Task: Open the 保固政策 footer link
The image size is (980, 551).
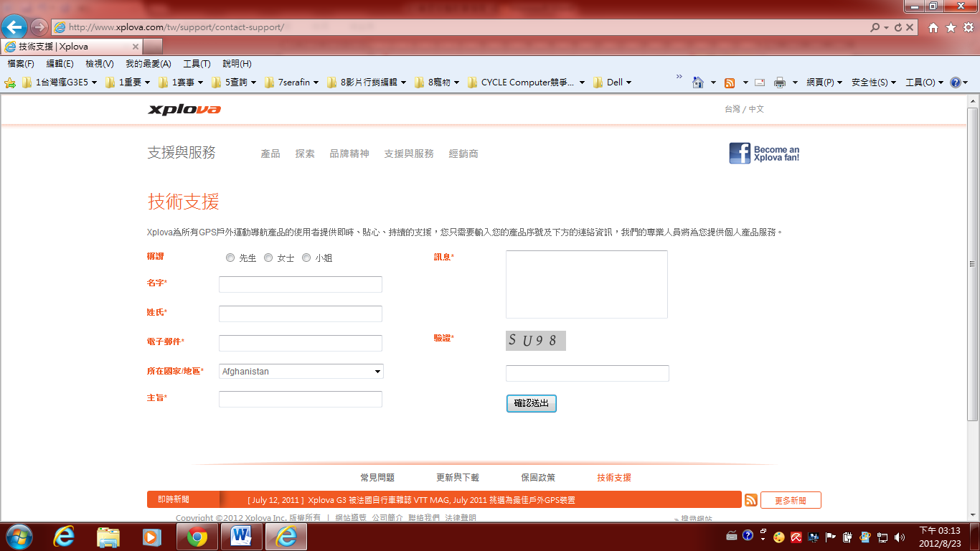Action: 538,477
